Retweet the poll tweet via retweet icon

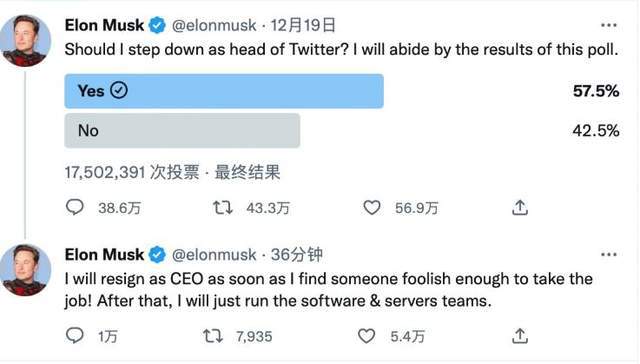[223, 208]
